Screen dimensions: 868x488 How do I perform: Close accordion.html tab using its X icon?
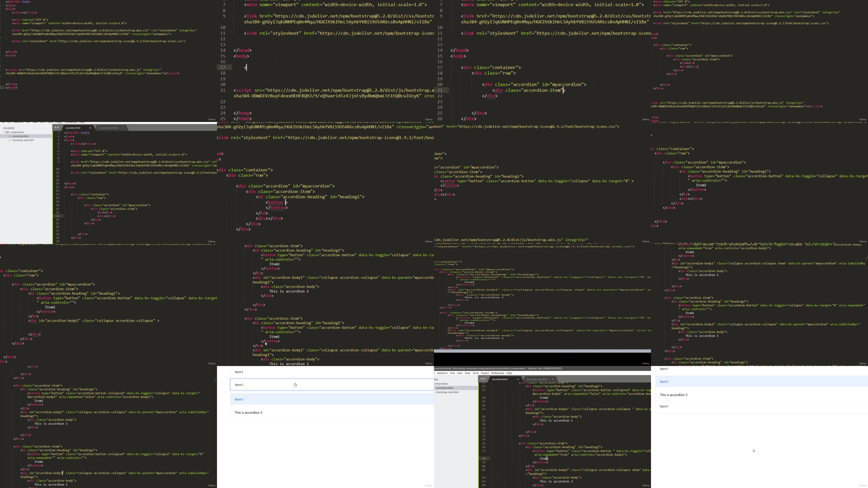[518, 379]
